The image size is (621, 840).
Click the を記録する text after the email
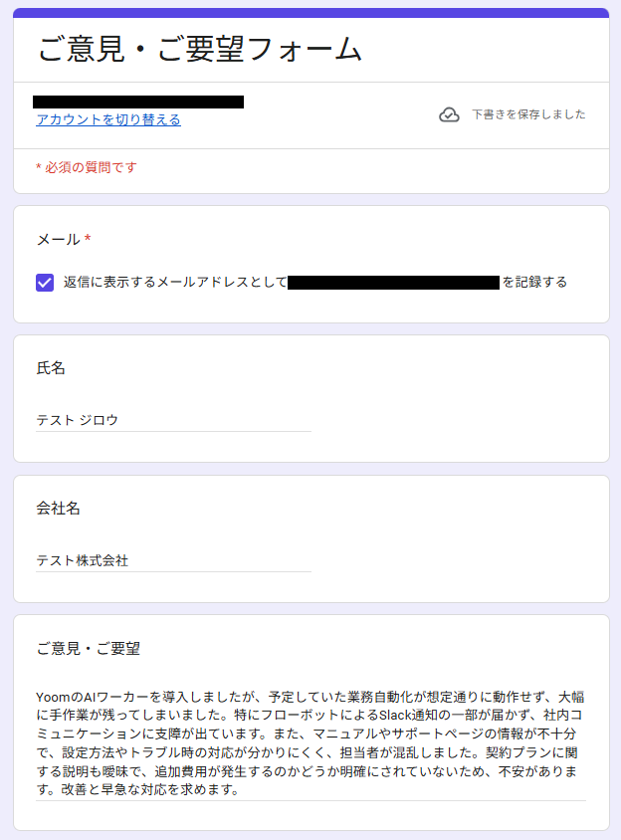coord(534,282)
